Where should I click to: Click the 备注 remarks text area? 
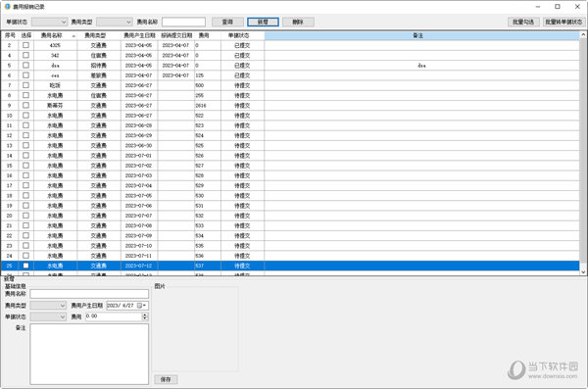pos(89,354)
